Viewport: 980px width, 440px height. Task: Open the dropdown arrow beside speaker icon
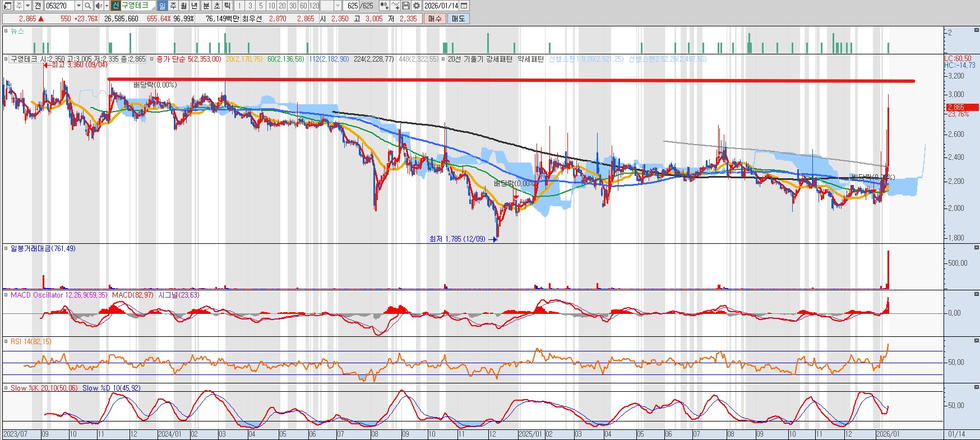coord(107,6)
